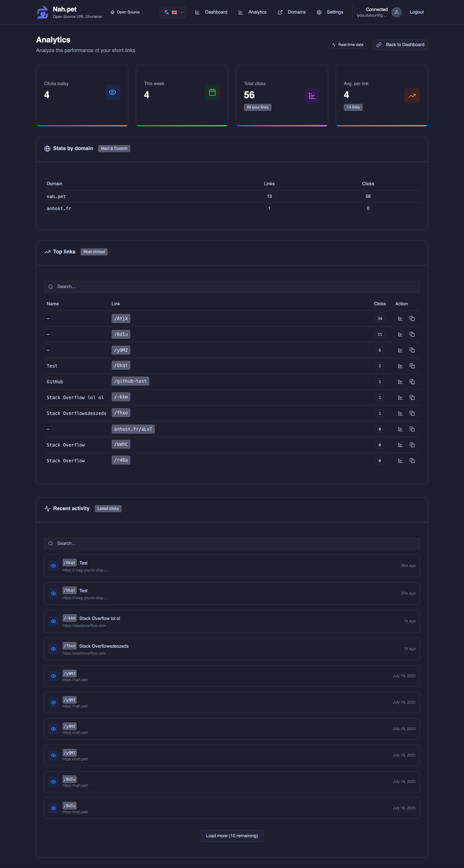Open stats for the /fhxo link
464x868 pixels.
tap(400, 413)
